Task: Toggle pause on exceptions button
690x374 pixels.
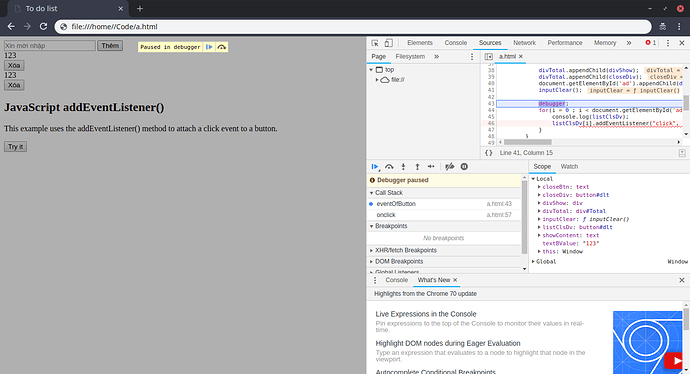Action: click(464, 167)
